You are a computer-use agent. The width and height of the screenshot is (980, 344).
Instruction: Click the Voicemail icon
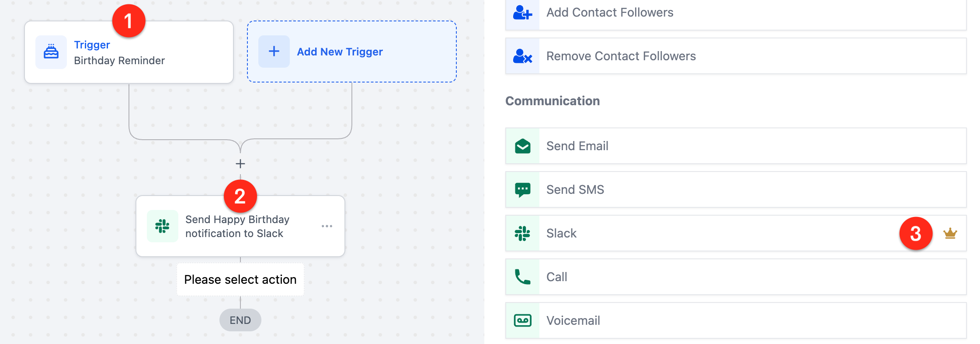pyautogui.click(x=522, y=320)
